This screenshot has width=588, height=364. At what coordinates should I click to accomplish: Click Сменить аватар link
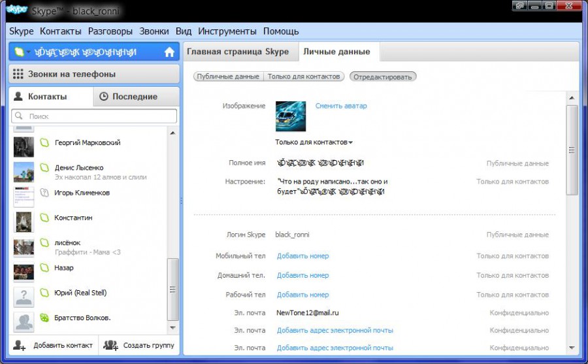tap(341, 106)
